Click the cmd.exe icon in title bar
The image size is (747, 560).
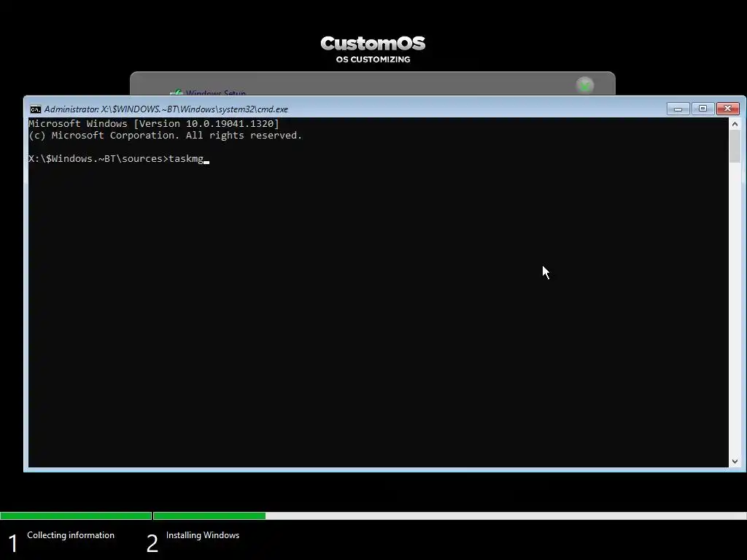click(x=36, y=109)
